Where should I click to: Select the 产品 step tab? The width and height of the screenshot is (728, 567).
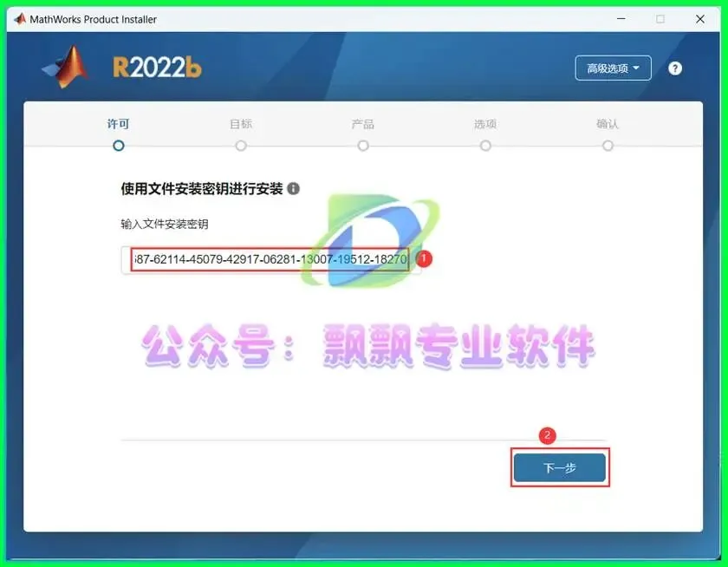[363, 134]
